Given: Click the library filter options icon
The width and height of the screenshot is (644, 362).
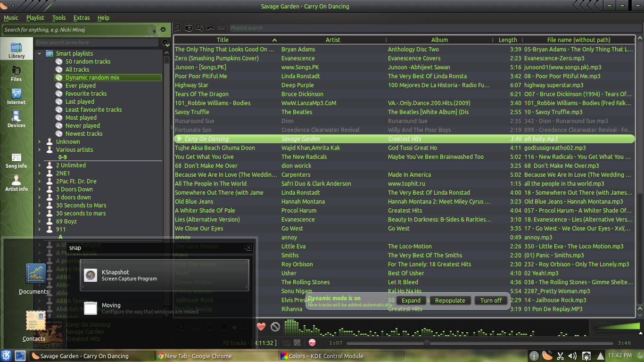Looking at the screenshot, I should coord(165,42).
